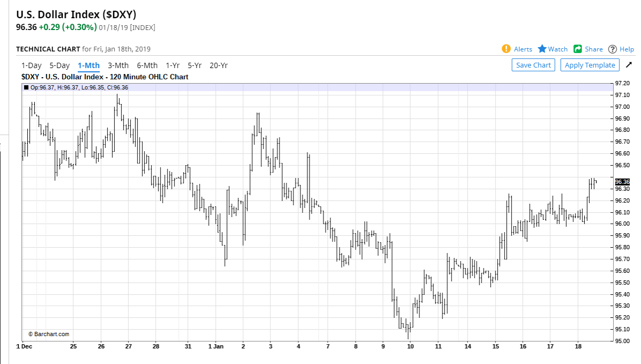The height and width of the screenshot is (364, 641).
Task: Click the blue Watch star icon
Action: (542, 49)
